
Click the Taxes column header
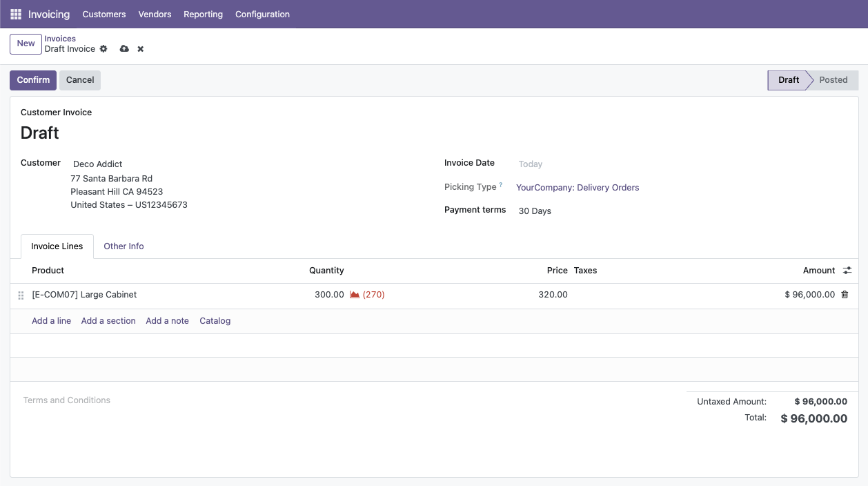586,271
